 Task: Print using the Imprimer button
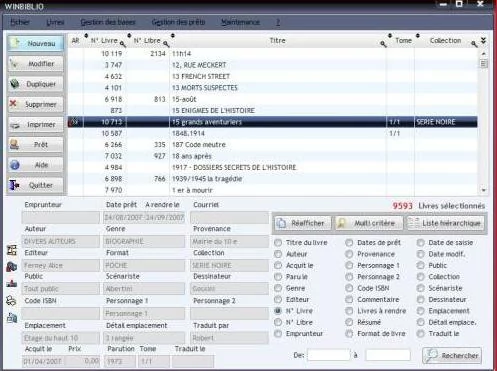pos(36,125)
